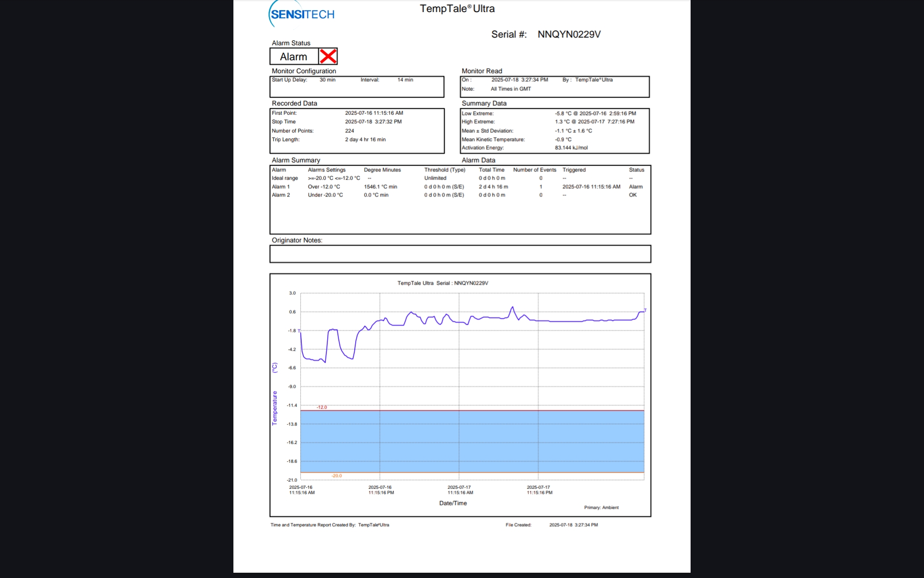Click the Low Extreme value in Summary Data
Screen dimensions: 924x578
[595, 114]
